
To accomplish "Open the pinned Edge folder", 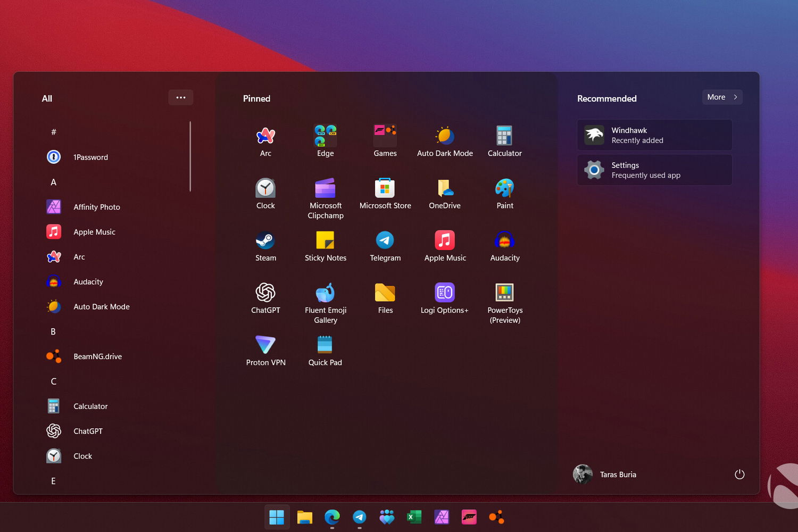I will (326, 142).
